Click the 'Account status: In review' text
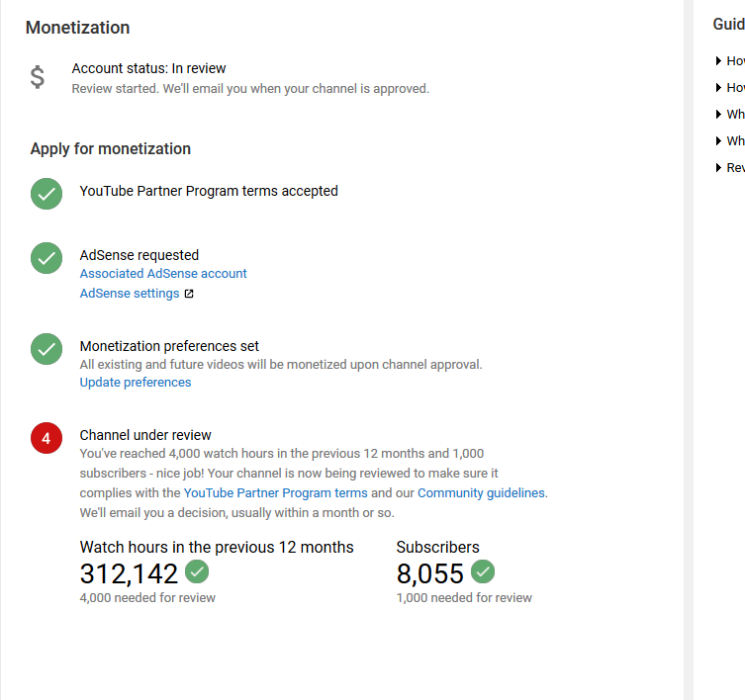Viewport: 745px width, 700px height. click(148, 68)
